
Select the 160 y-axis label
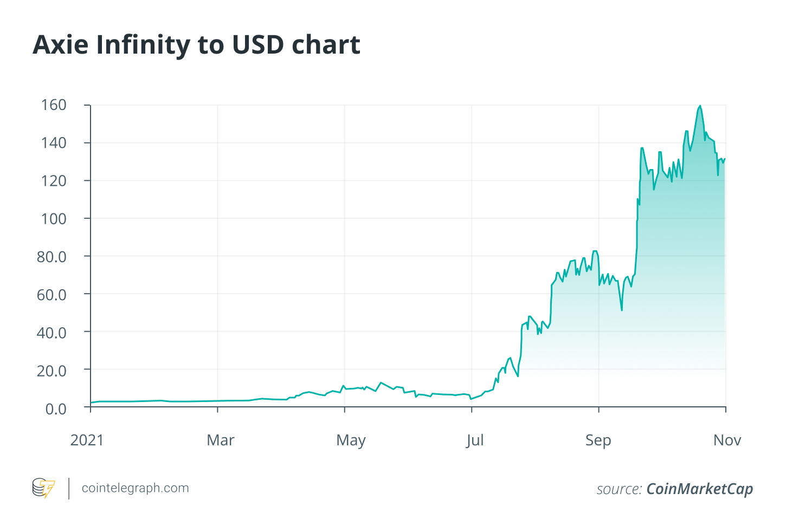click(x=54, y=105)
